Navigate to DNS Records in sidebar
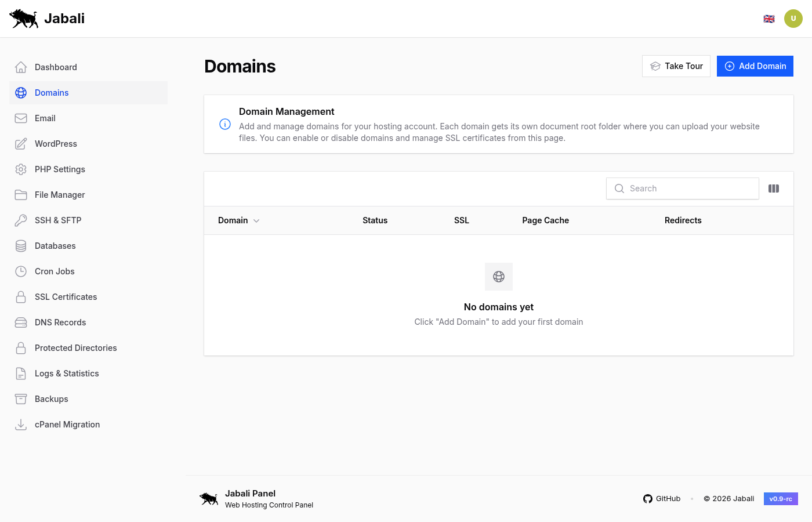 [x=60, y=322]
